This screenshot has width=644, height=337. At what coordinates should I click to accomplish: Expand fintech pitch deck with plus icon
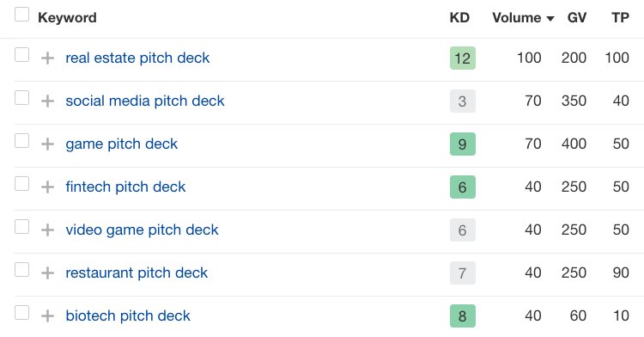pos(47,187)
